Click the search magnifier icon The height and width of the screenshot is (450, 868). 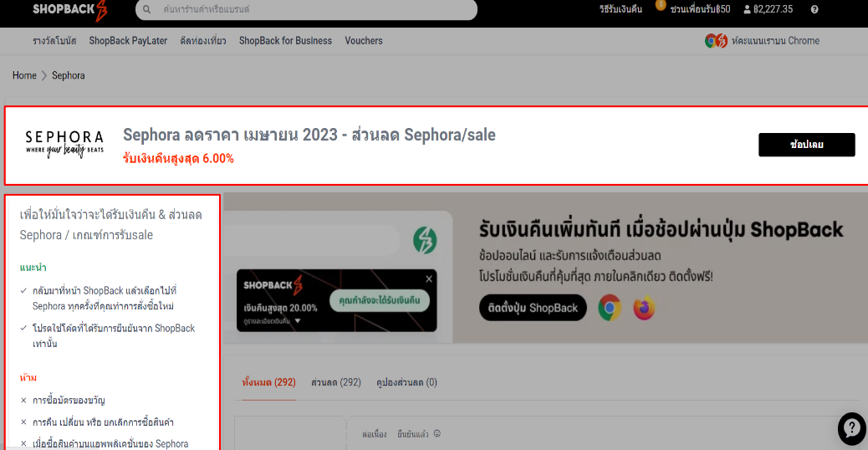coord(146,9)
